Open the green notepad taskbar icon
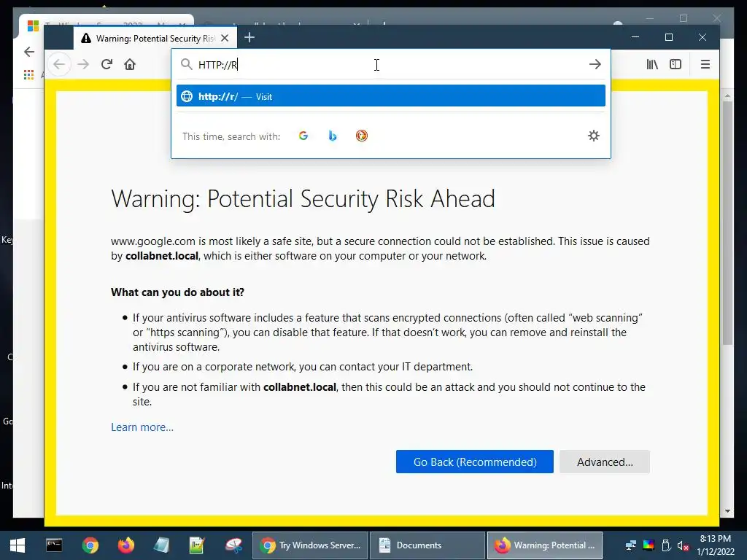747x560 pixels. (197, 545)
